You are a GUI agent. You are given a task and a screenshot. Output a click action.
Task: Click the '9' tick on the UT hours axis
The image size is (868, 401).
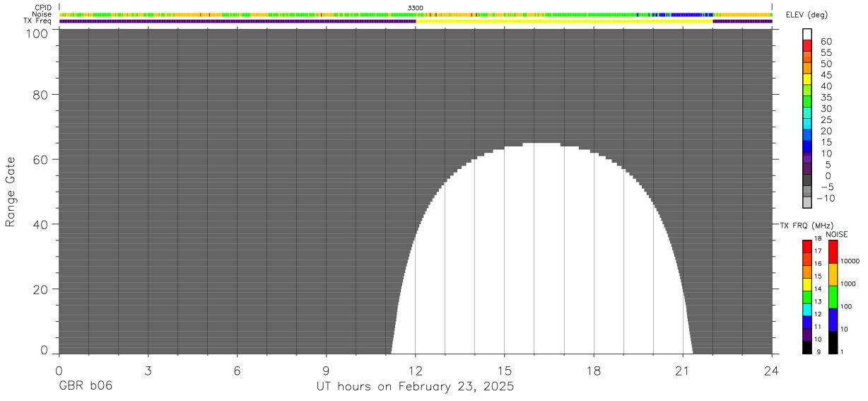pyautogui.click(x=327, y=371)
